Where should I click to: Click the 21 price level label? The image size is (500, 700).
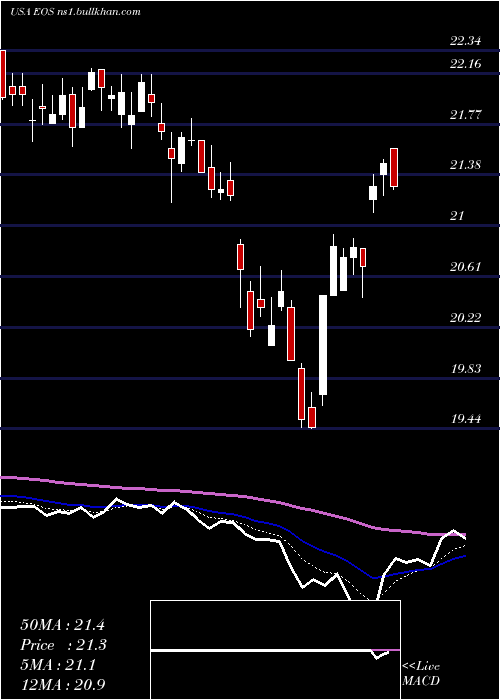tap(457, 216)
